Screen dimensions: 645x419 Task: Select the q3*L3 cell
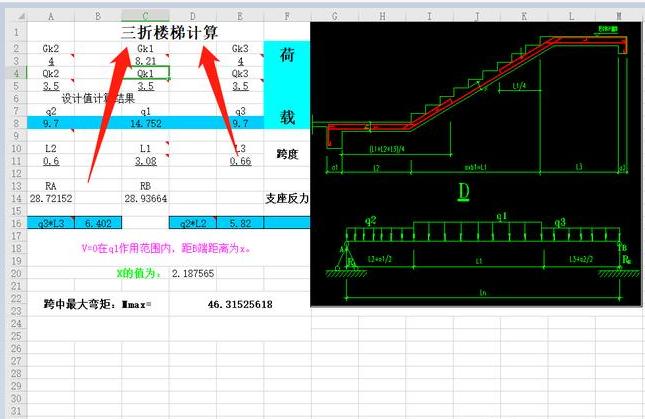pos(51,223)
